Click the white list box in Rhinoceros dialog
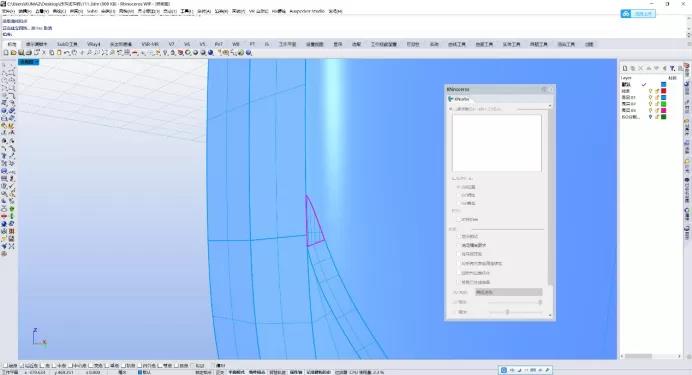The image size is (692, 375). 496,143
